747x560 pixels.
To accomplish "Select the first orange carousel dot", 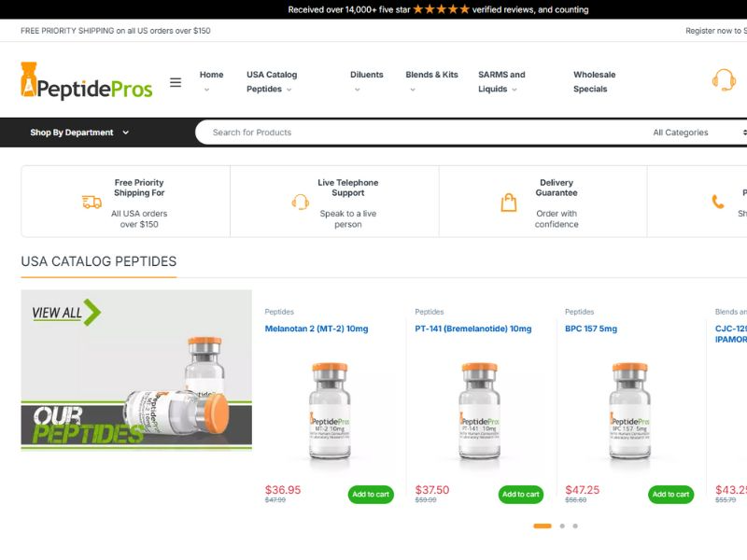I will 542,526.
